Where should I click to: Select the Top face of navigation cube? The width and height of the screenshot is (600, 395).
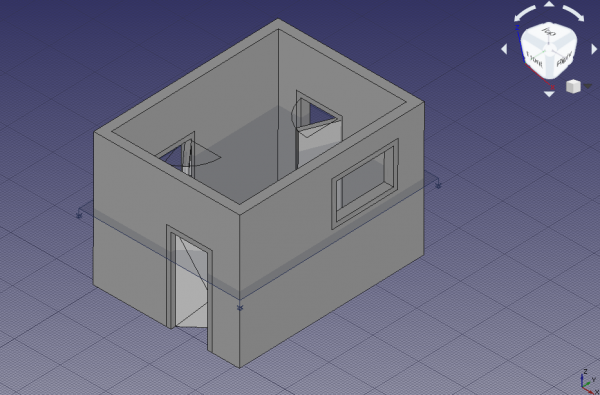[549, 33]
